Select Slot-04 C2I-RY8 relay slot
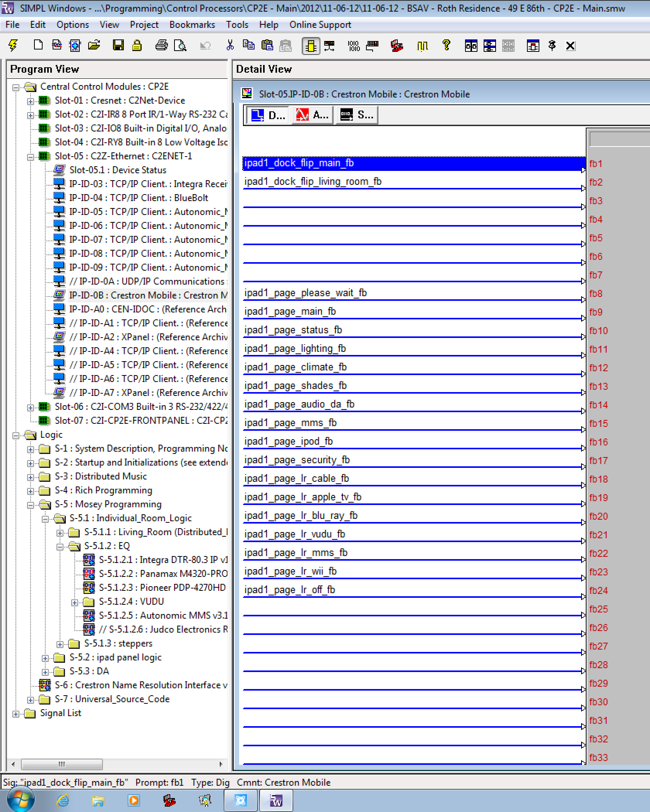 141,142
